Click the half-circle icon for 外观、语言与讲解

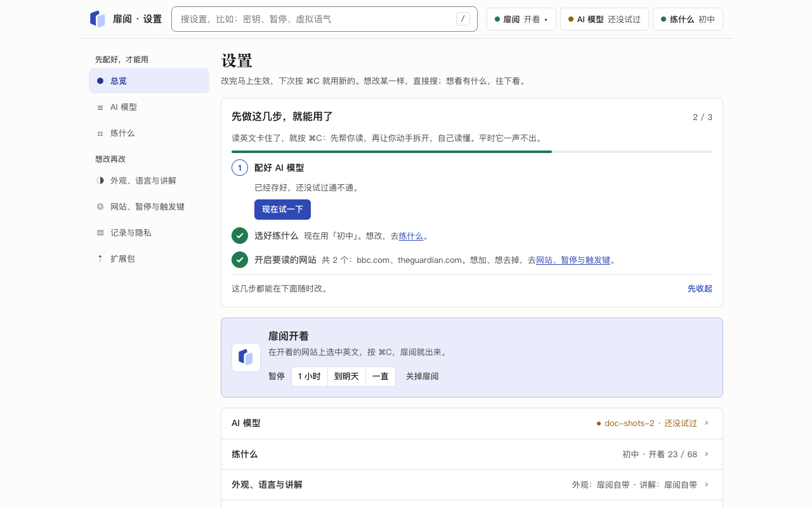point(100,180)
